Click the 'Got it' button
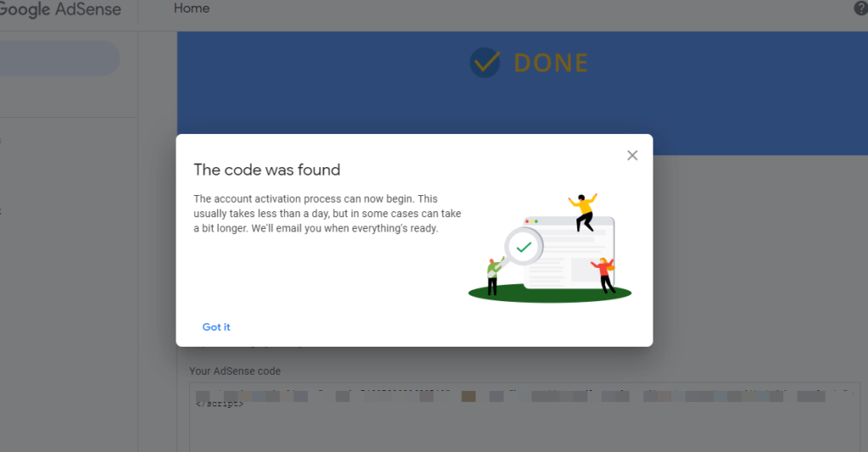This screenshot has width=868, height=452. 216,326
